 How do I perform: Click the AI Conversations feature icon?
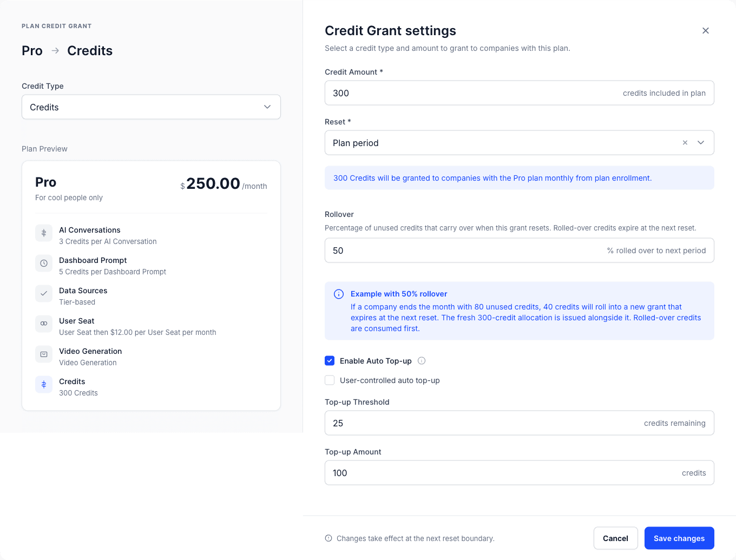pos(44,233)
